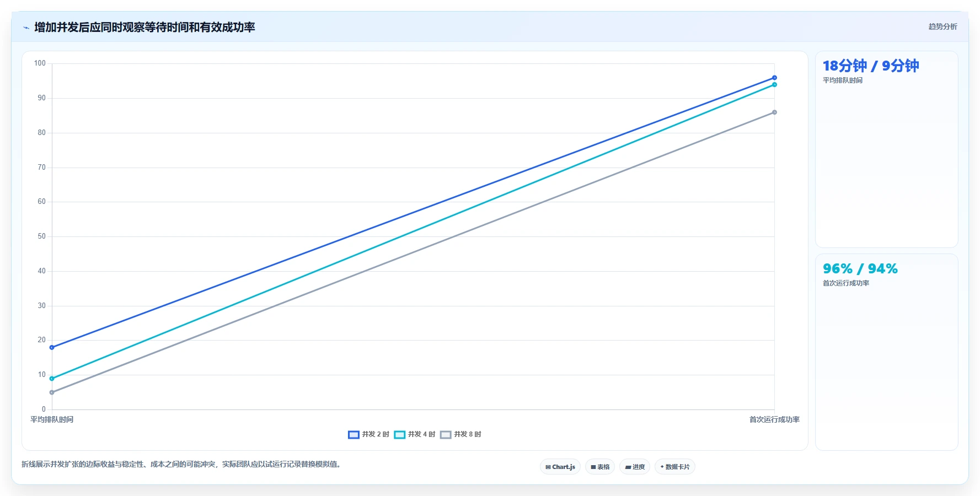Toggle the 并发 8 时 legend series

pyautogui.click(x=460, y=434)
